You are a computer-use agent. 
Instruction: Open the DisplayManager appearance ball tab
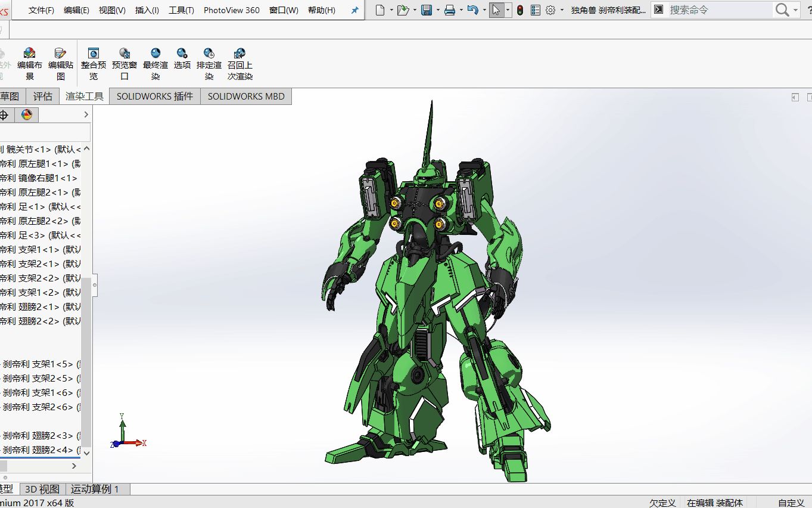26,115
